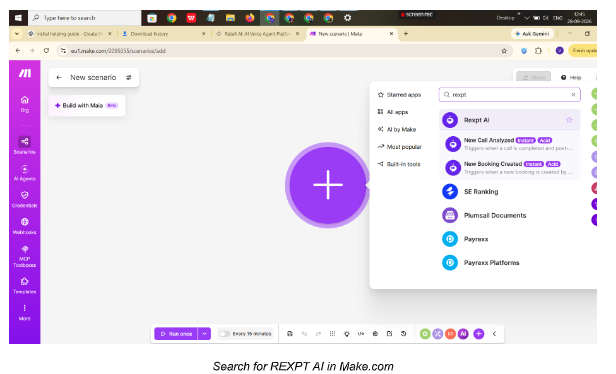Open AI Agents in the sidebar
The height and width of the screenshot is (374, 616).
tap(25, 173)
